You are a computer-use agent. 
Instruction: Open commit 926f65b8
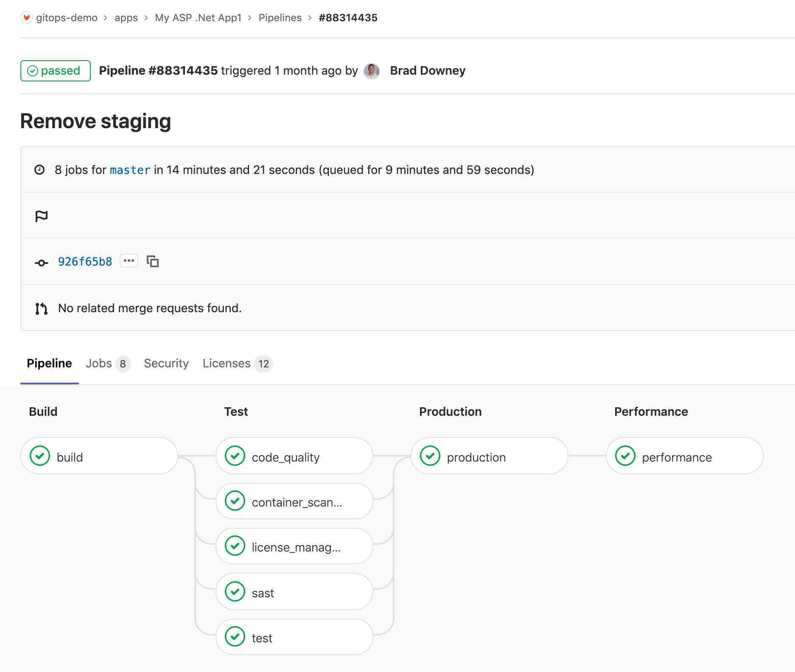point(85,262)
